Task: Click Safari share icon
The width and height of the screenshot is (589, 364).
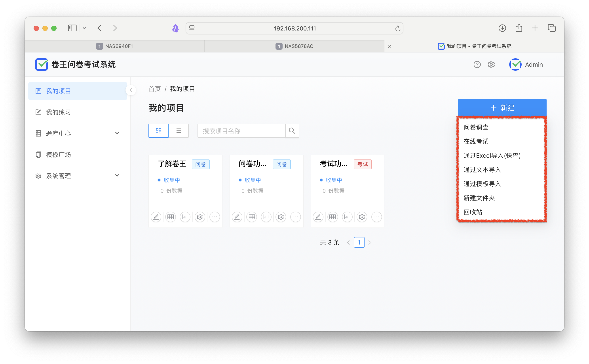Action: [x=519, y=28]
